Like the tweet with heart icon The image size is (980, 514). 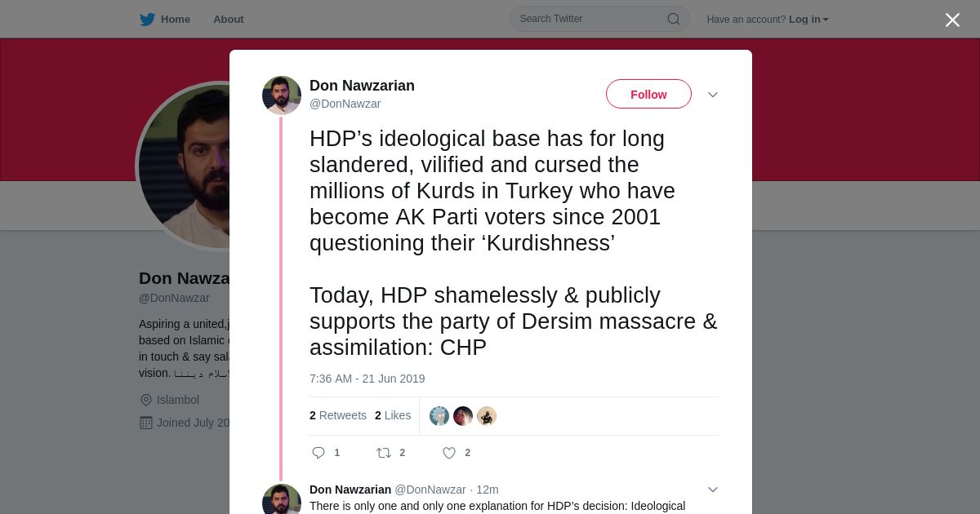pos(449,453)
